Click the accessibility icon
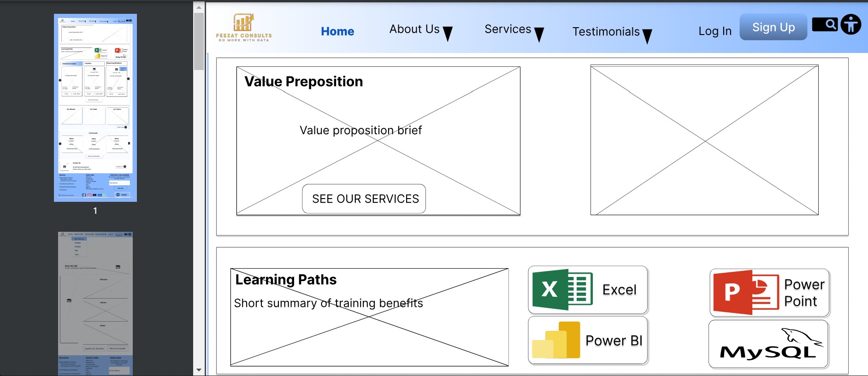The height and width of the screenshot is (376, 868). pos(850,24)
